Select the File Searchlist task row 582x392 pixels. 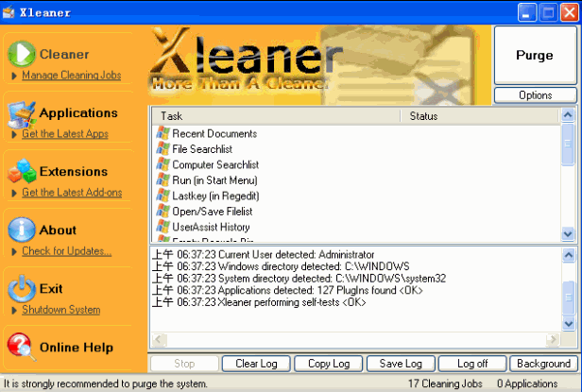[x=356, y=148]
